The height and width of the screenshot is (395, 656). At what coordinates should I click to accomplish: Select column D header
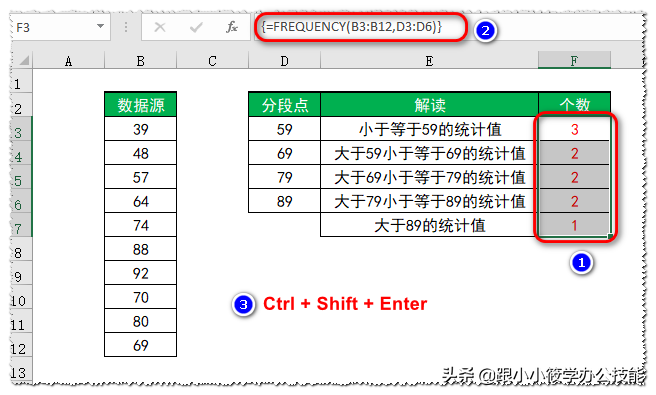point(284,61)
